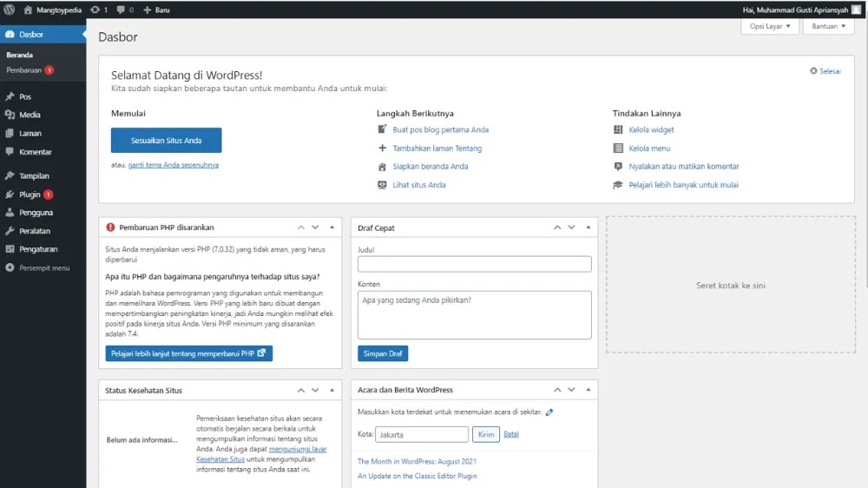The height and width of the screenshot is (488, 868).
Task: Collapse the Draf Cepat panel
Action: pos(589,228)
